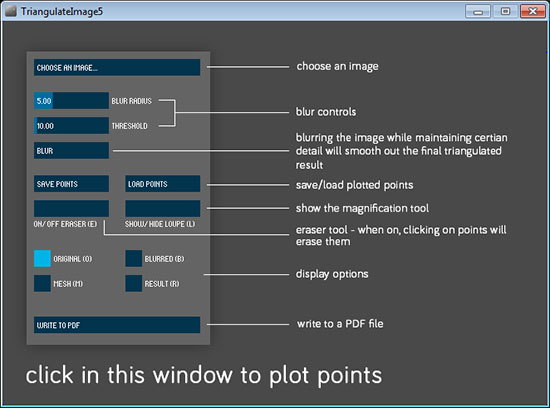Minimize the TriangulateImage5 window
Image resolution: width=550 pixels, height=408 pixels.
click(x=478, y=12)
